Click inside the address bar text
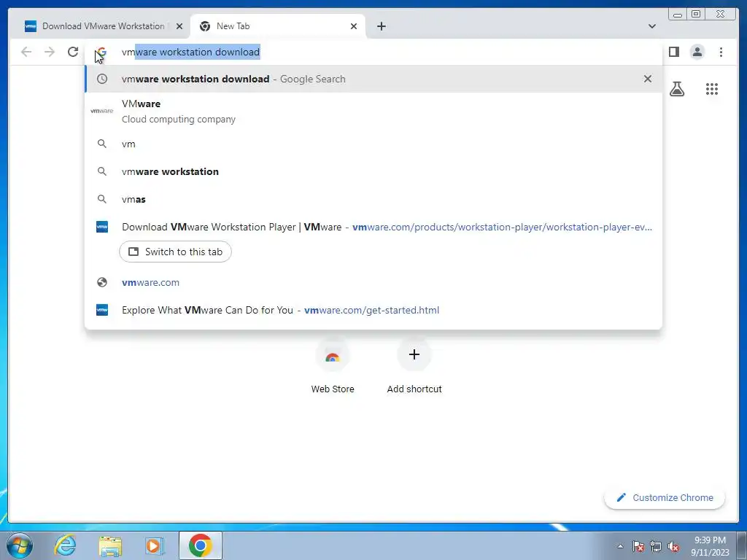747x560 pixels. [190, 52]
